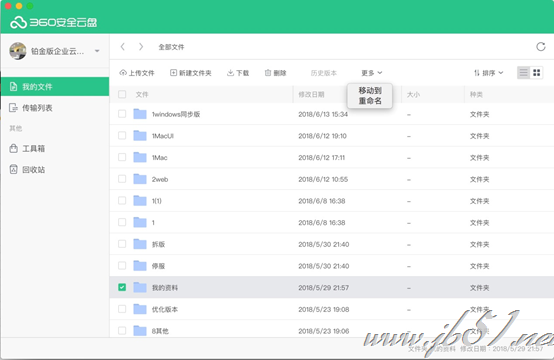Viewport: 554px width, 360px height.
Task: Select the 我的资料 folder name
Action: [165, 288]
